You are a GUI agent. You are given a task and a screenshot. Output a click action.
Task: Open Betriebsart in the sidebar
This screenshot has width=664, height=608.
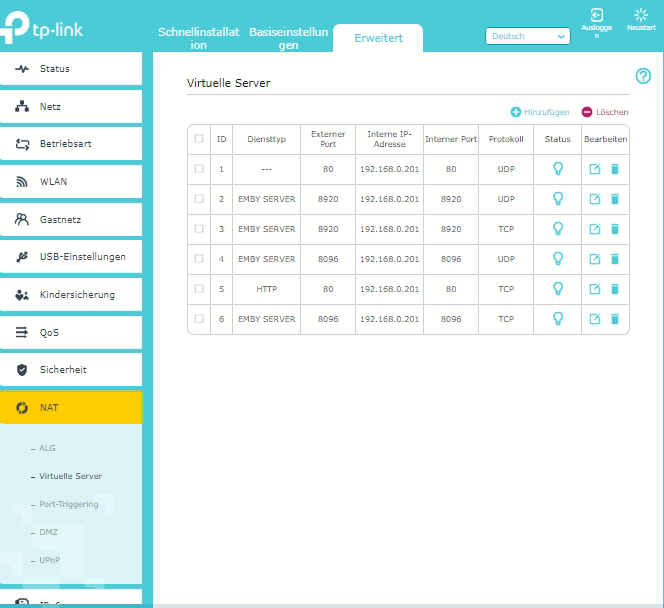[71, 144]
